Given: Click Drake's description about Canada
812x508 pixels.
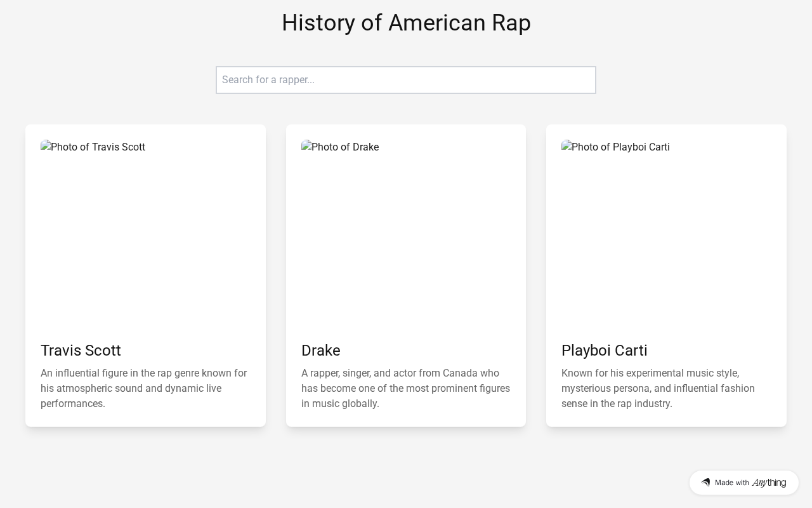Looking at the screenshot, I should 405,388.
